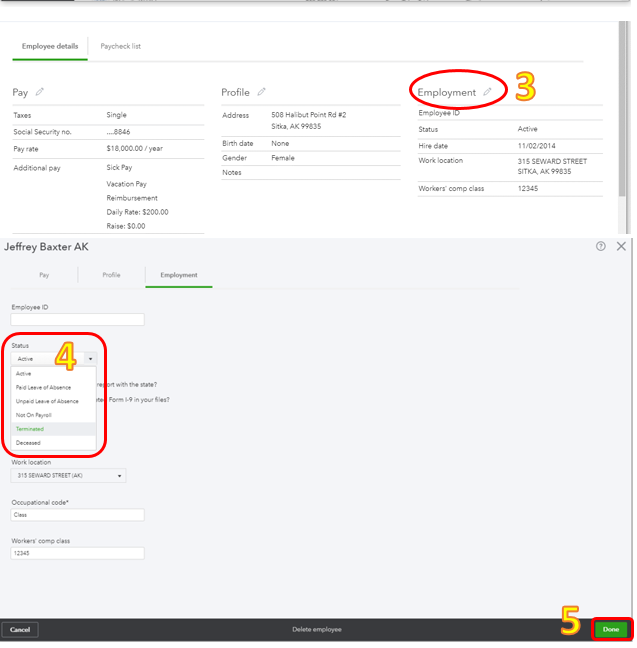Image resolution: width=637 pixels, height=648 pixels.
Task: Pick Not On Payroll status option
Action: (x=34, y=415)
